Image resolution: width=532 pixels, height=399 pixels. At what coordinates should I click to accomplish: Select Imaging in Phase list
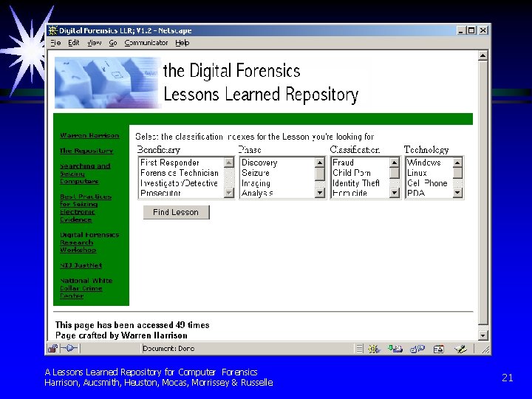(278, 183)
